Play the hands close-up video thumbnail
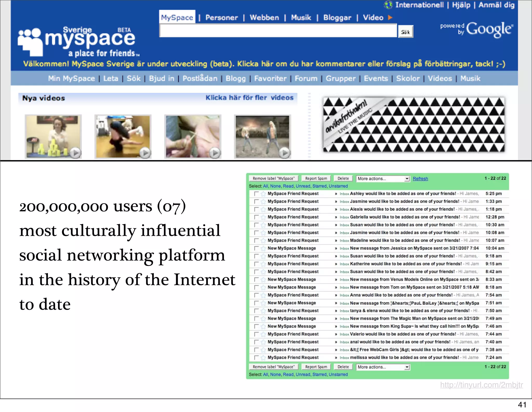Viewport: 532px width, 412px height. point(193,137)
